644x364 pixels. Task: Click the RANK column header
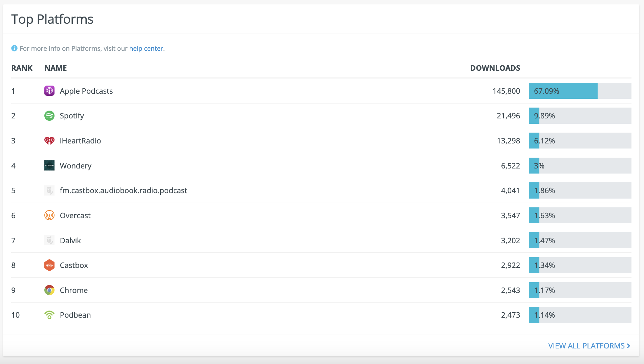pos(22,68)
